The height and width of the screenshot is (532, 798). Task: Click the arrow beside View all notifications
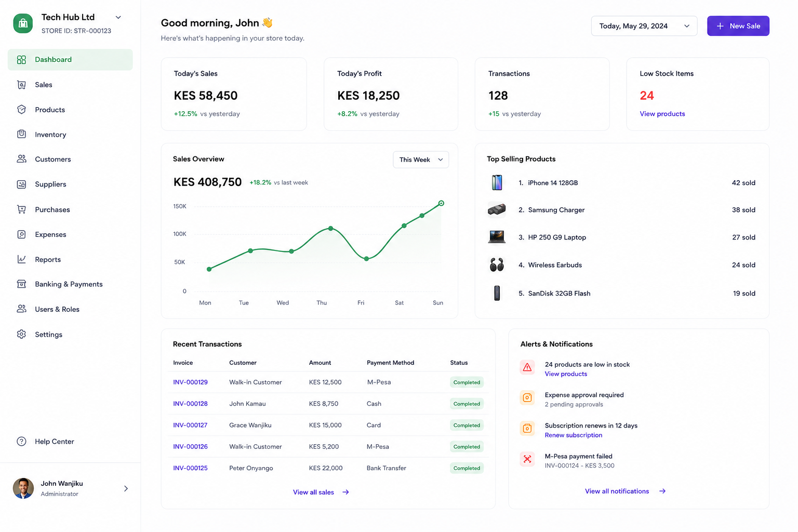click(x=662, y=491)
